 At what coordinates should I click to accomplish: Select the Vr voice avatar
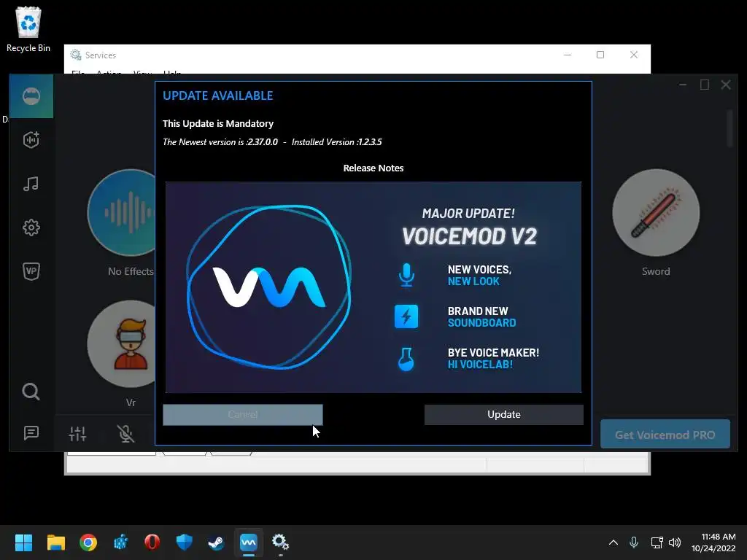click(x=122, y=344)
